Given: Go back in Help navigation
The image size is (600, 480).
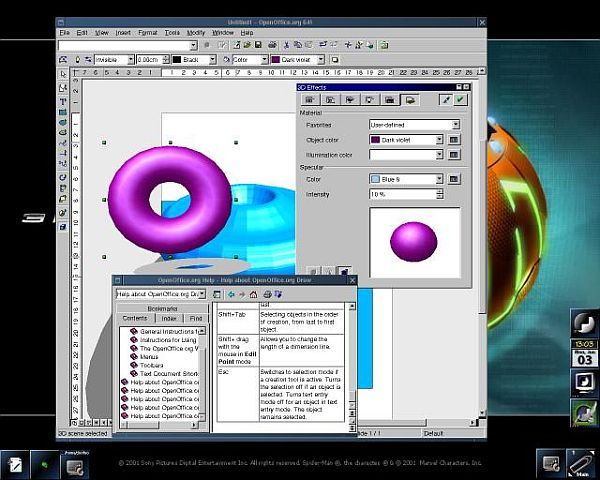Looking at the screenshot, I should [230, 294].
